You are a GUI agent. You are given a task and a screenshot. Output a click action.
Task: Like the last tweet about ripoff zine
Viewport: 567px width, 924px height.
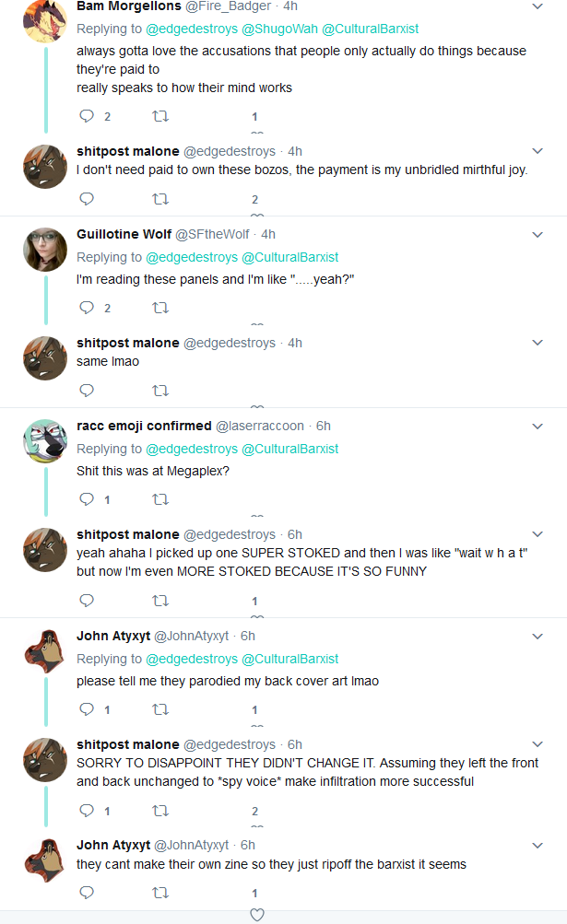pos(257,915)
